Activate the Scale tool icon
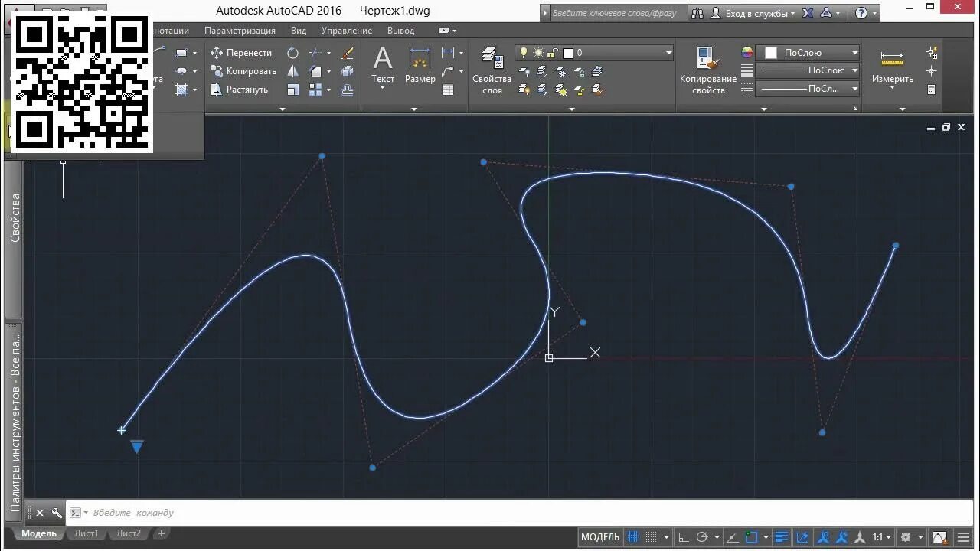This screenshot has width=980, height=551. 292,90
